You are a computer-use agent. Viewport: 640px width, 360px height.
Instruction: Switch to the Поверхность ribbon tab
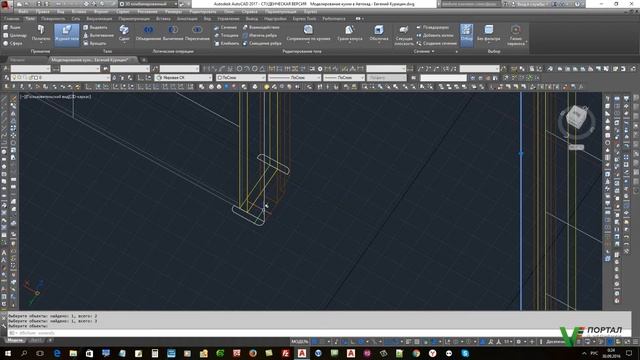click(53, 19)
